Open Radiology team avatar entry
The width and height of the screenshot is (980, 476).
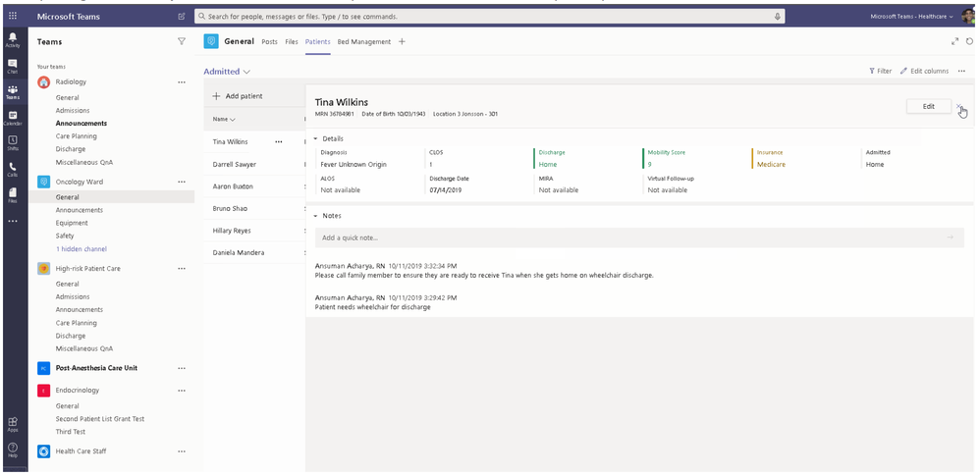pos(43,81)
